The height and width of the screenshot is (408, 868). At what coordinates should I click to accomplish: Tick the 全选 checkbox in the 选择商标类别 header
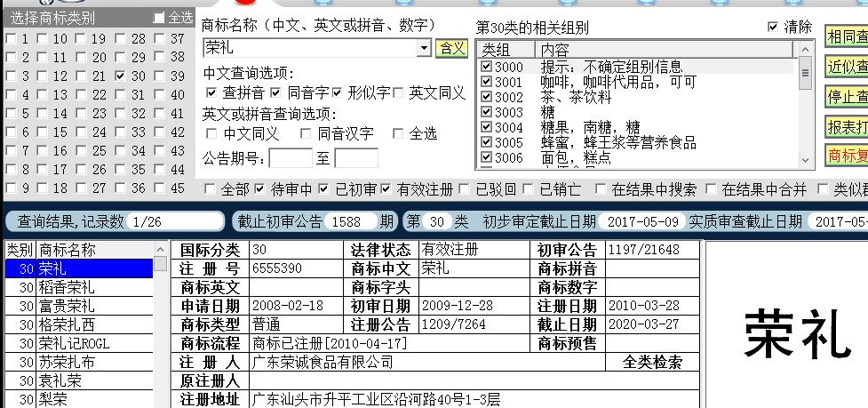click(x=159, y=18)
